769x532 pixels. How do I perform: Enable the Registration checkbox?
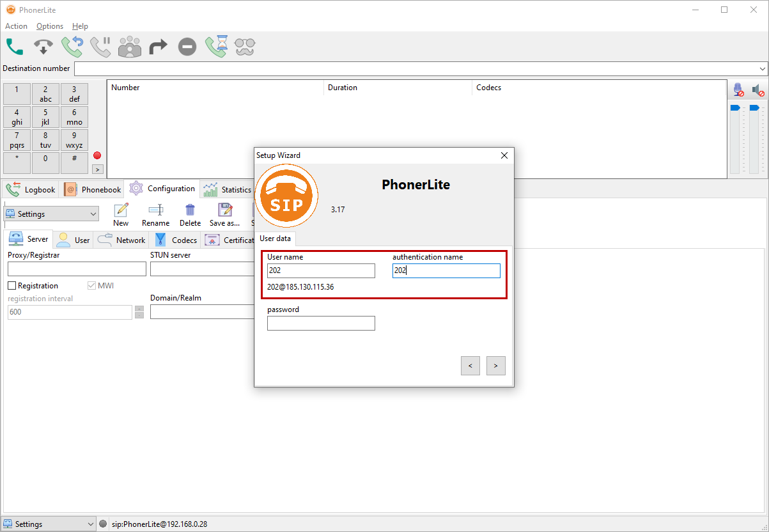(x=12, y=286)
